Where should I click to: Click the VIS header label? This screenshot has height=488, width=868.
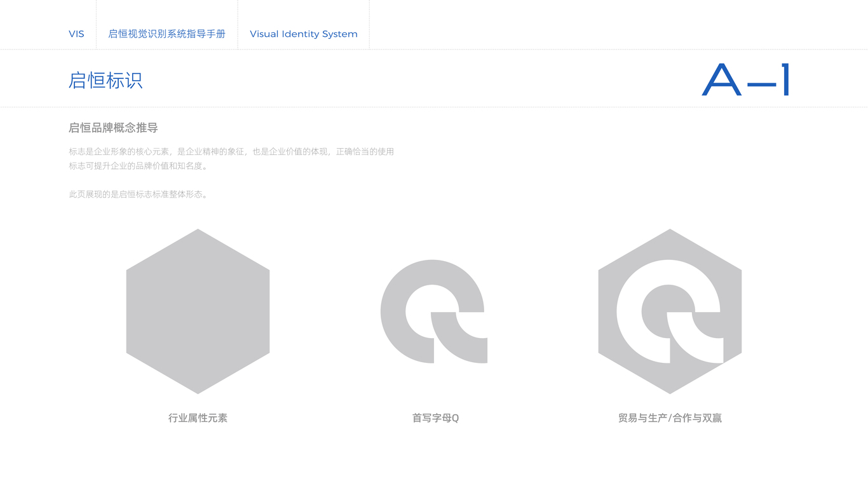click(x=76, y=34)
